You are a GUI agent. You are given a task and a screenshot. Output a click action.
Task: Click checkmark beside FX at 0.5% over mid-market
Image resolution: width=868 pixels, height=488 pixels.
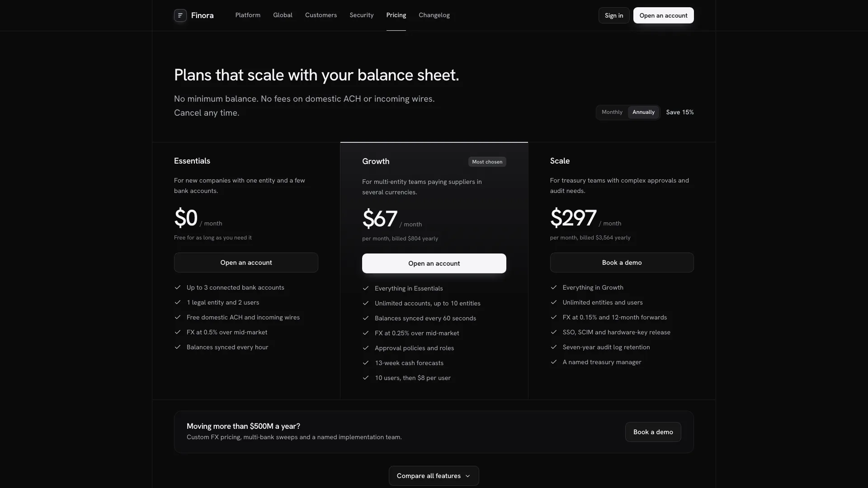[x=178, y=332]
